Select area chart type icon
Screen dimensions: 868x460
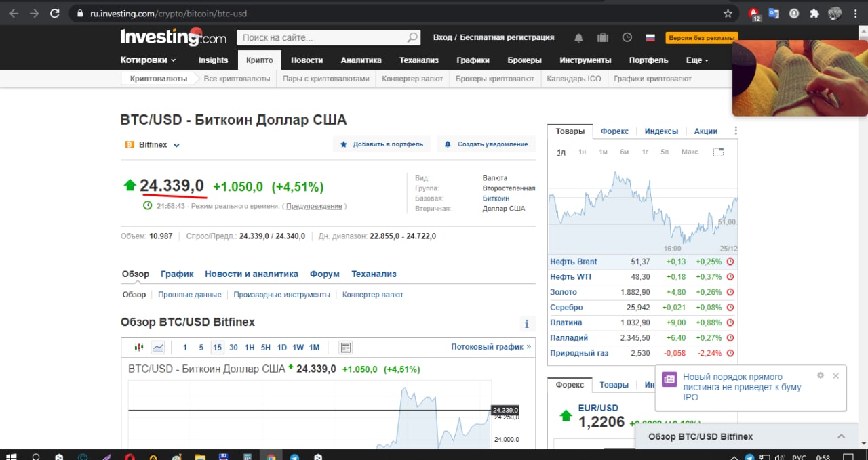pyautogui.click(x=158, y=348)
